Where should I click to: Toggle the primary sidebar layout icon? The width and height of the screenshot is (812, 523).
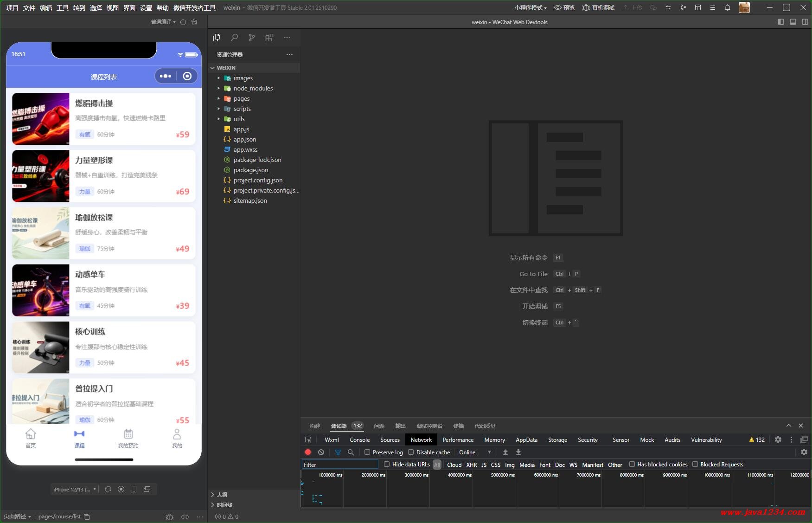(781, 22)
